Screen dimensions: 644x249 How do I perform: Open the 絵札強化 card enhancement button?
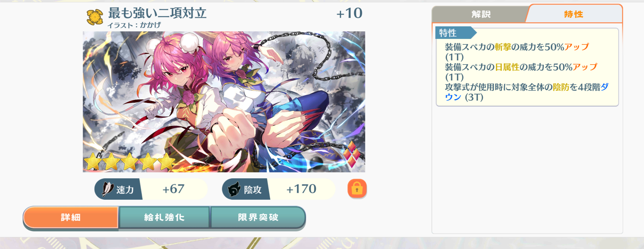click(164, 217)
